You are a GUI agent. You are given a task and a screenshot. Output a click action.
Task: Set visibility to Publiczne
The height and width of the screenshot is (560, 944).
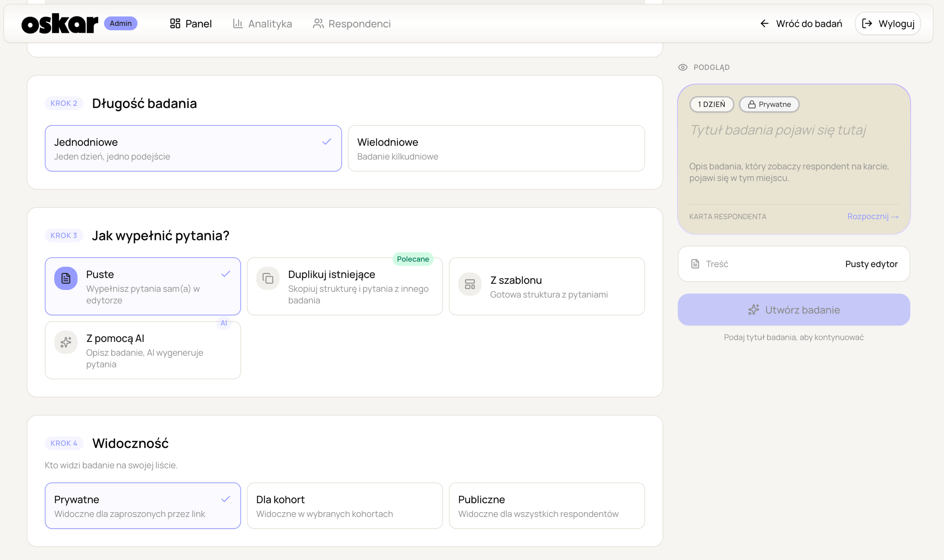tap(547, 506)
